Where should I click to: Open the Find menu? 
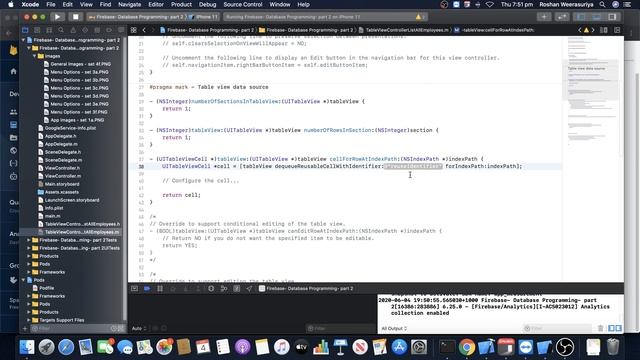105,4
